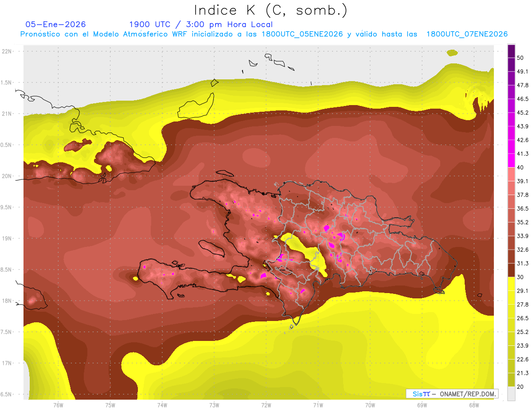This screenshot has width=532, height=411.
Task: Click the 69W longitude axis label
Action: [422, 405]
